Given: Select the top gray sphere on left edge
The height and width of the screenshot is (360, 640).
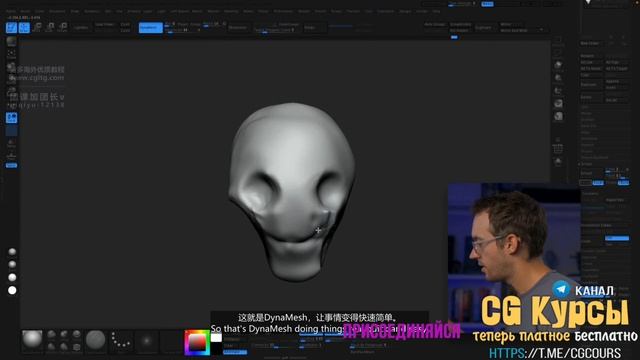Looking at the screenshot, I should click(x=12, y=251).
